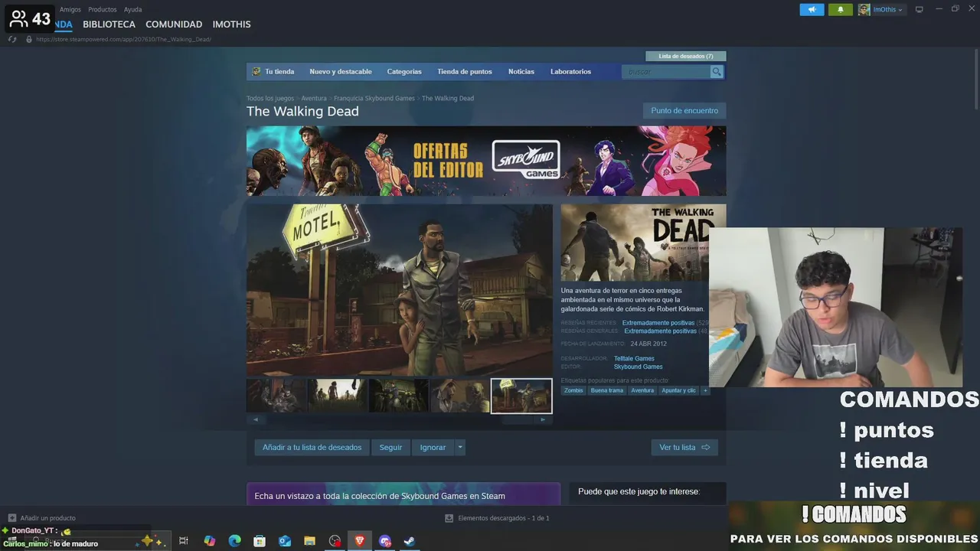
Task: Open File Explorer from taskbar
Action: (x=309, y=541)
